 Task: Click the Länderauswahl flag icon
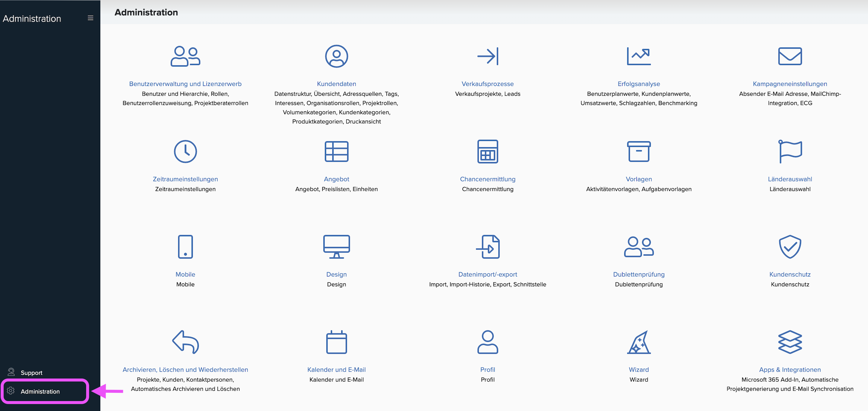[789, 151]
